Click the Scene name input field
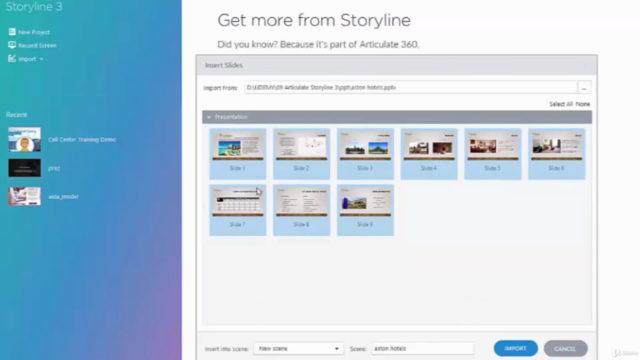Viewport: 640px width, 360px height. point(422,349)
